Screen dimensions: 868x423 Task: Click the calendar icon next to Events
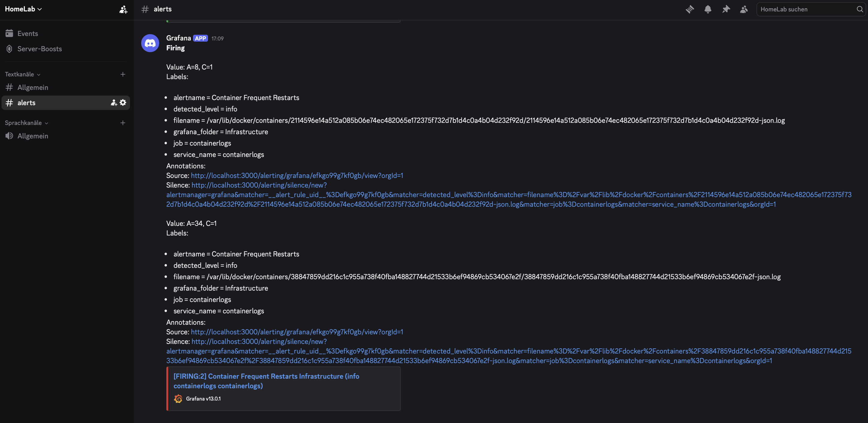pos(9,33)
